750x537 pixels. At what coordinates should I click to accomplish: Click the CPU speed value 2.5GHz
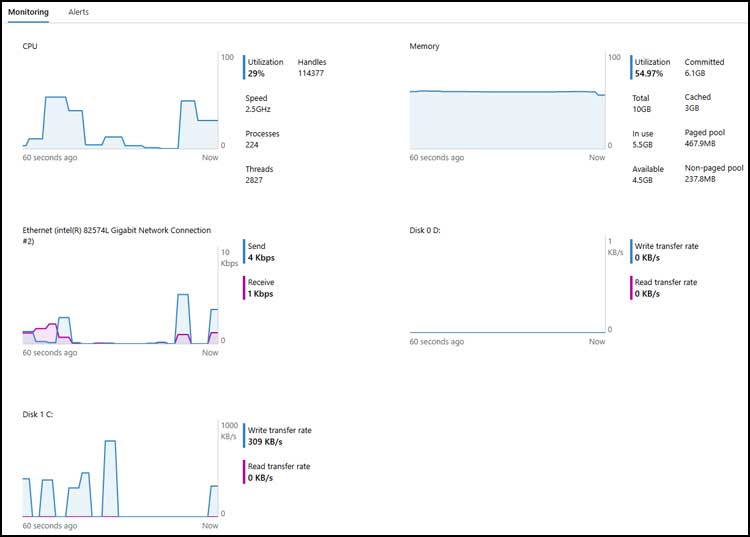[258, 109]
